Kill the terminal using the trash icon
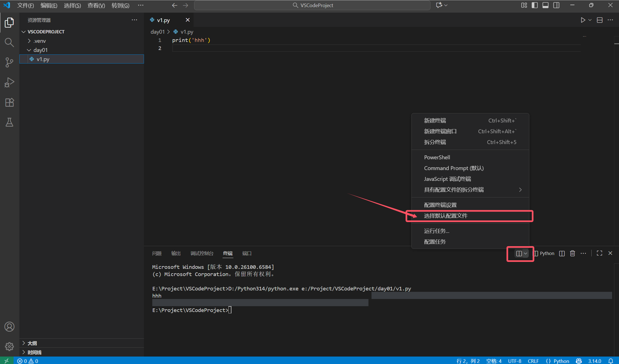619x364 pixels. coord(572,253)
